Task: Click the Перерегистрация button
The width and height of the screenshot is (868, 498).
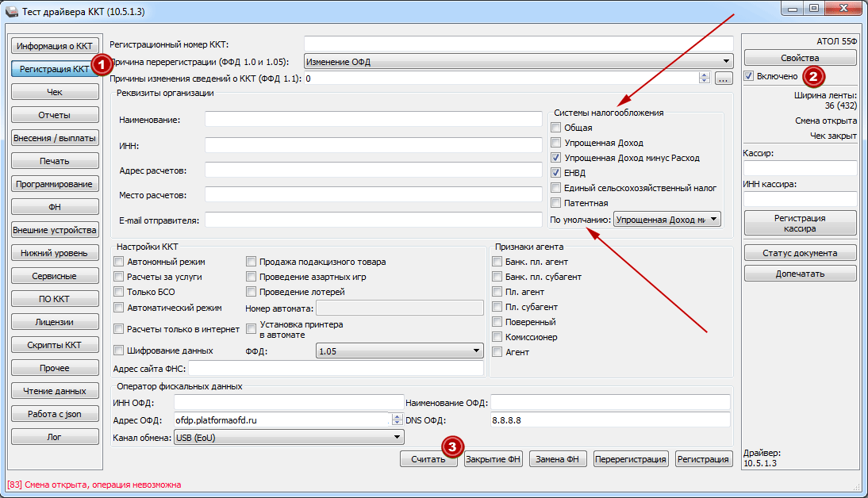Action: click(x=630, y=459)
